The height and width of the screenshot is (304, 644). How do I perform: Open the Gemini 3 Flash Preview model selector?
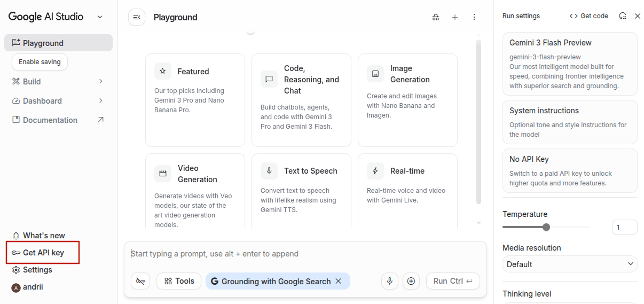pyautogui.click(x=570, y=64)
